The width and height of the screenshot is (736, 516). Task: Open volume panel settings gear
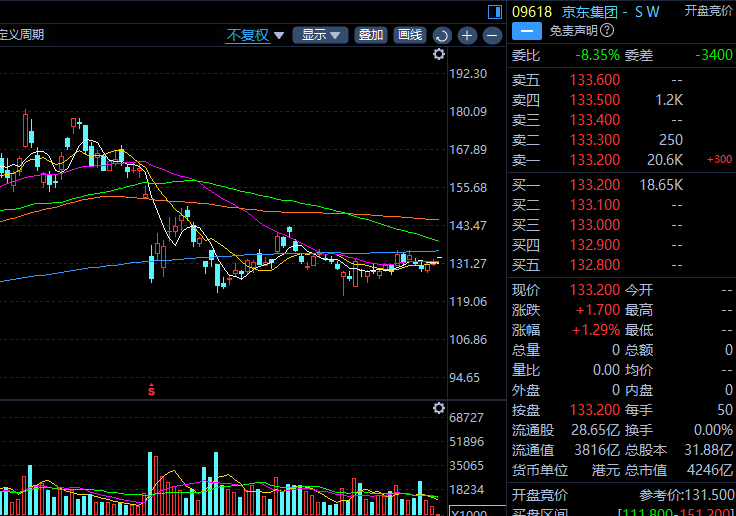click(x=438, y=408)
